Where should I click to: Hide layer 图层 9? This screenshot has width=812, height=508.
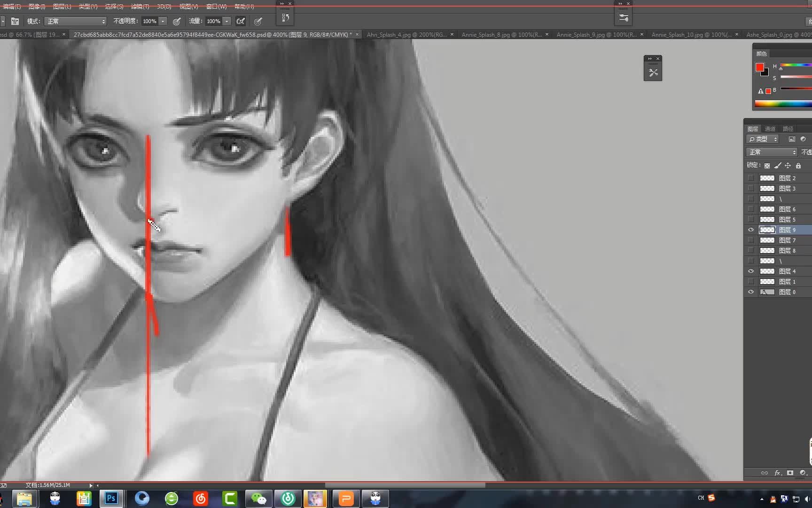tap(751, 230)
